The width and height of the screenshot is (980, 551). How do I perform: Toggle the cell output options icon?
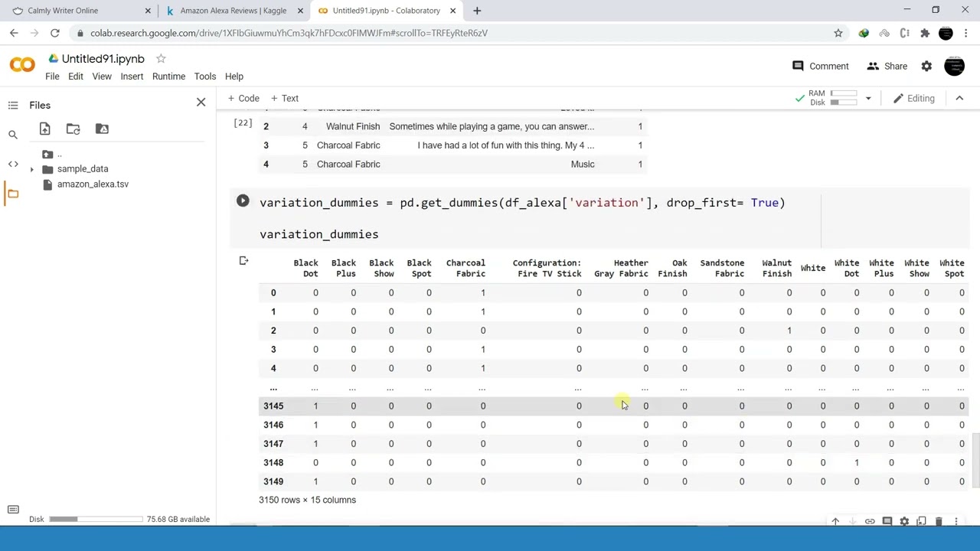coord(243,261)
